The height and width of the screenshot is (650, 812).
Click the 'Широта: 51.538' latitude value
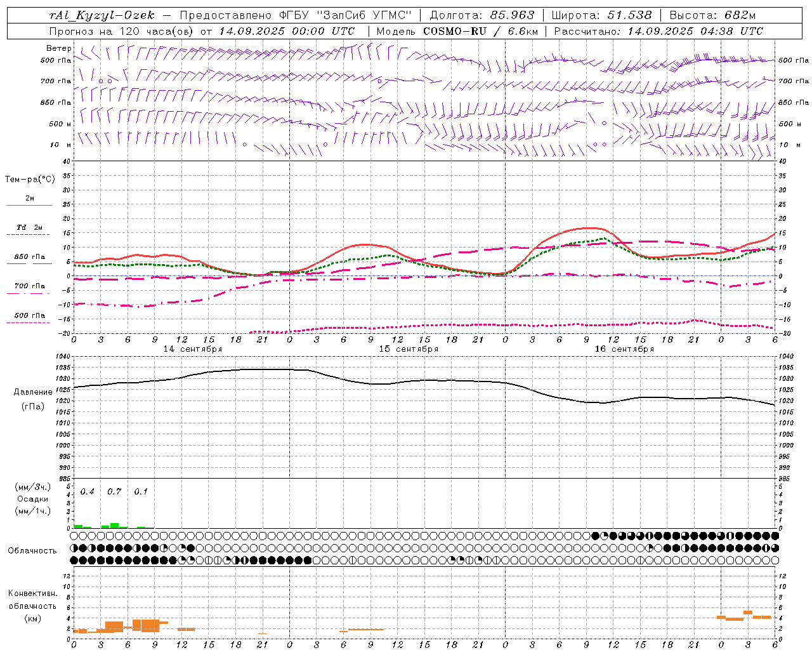(x=601, y=15)
